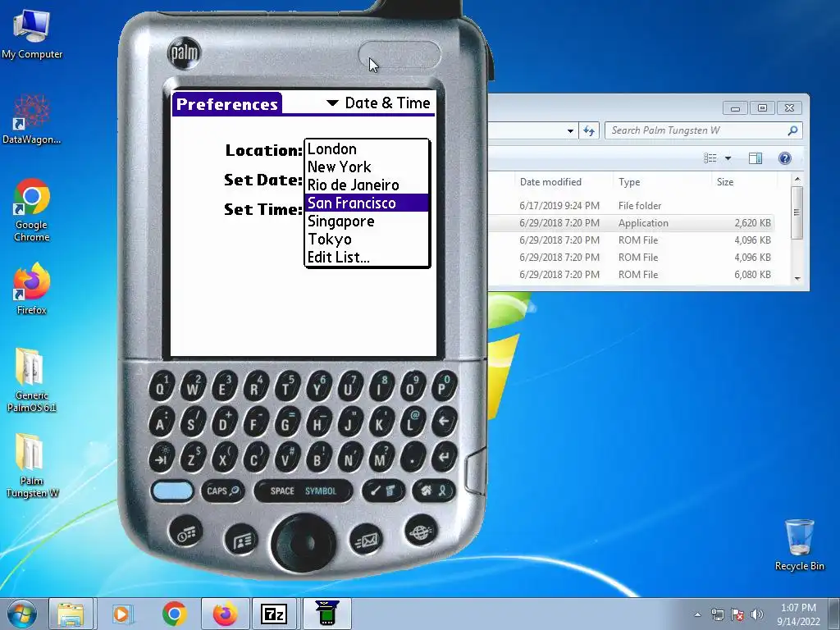This screenshot has height=630, width=840.
Task: Open 7-Zip from the taskbar
Action: (274, 614)
